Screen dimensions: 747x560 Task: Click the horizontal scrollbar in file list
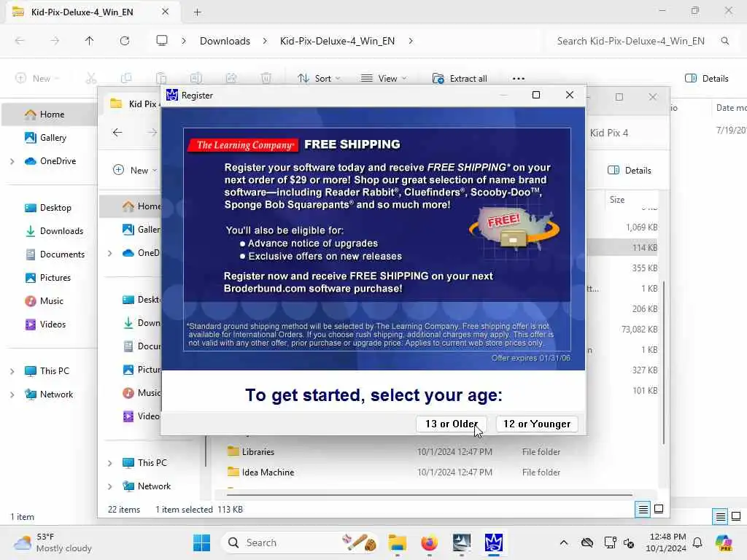[x=429, y=495]
